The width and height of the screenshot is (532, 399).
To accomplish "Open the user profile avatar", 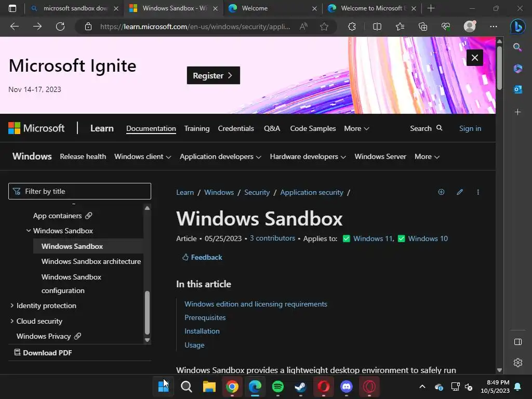I will [x=470, y=26].
